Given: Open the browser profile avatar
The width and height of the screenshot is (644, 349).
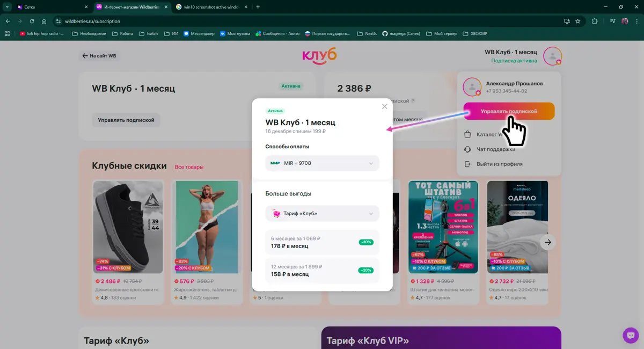Looking at the screenshot, I should (625, 21).
